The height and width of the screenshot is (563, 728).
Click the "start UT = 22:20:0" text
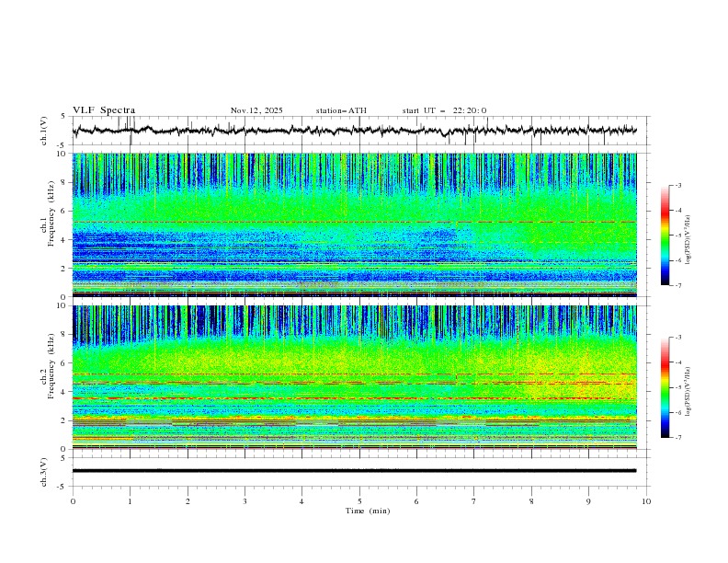(444, 110)
